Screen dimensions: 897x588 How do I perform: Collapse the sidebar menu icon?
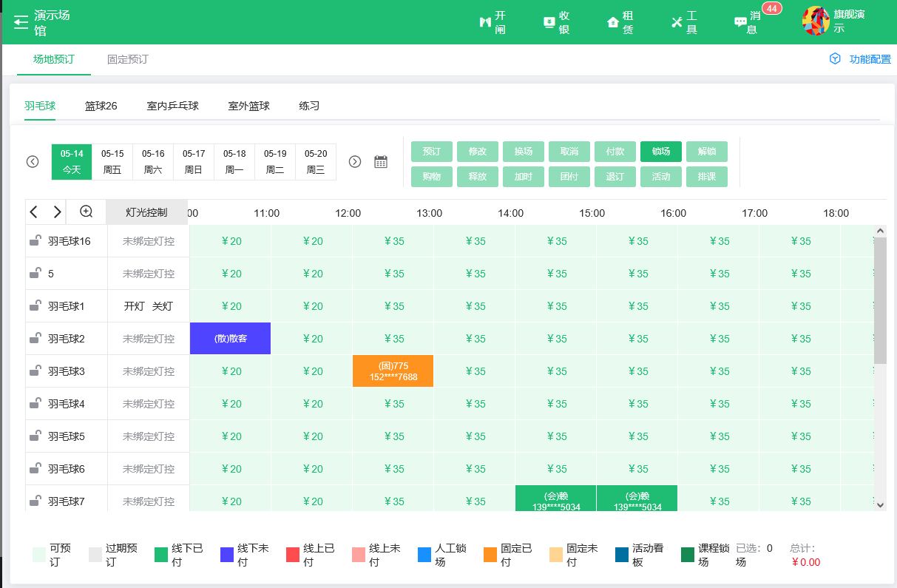click(x=21, y=22)
